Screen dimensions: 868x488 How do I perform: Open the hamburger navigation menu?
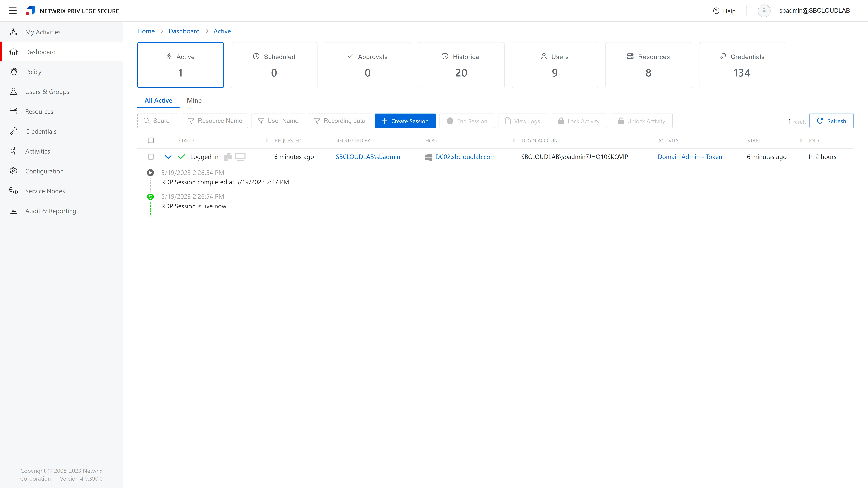[13, 11]
